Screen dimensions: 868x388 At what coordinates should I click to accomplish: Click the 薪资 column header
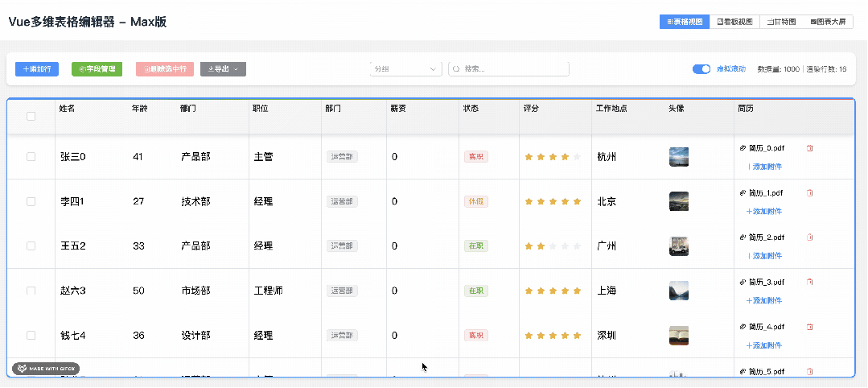(x=398, y=109)
